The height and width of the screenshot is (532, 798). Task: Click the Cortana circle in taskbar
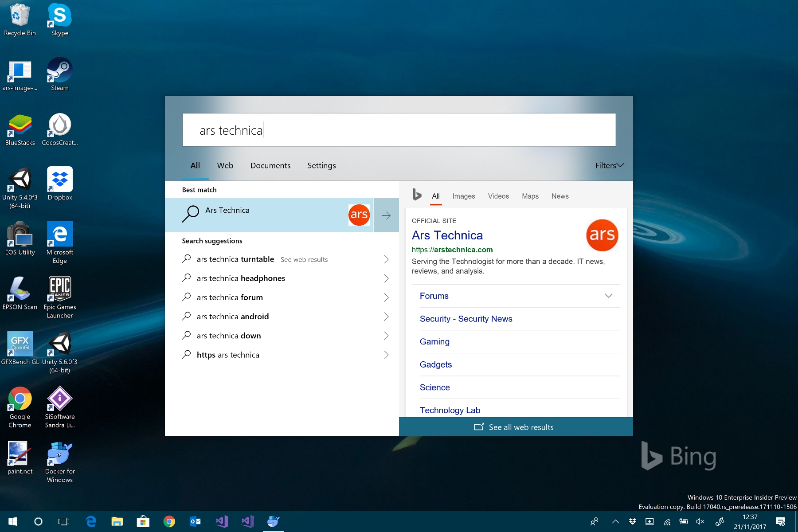coord(38,521)
